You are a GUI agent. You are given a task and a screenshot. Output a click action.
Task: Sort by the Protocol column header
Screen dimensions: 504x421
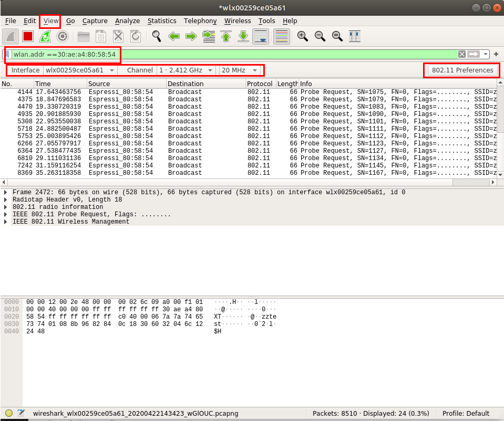tap(261, 84)
